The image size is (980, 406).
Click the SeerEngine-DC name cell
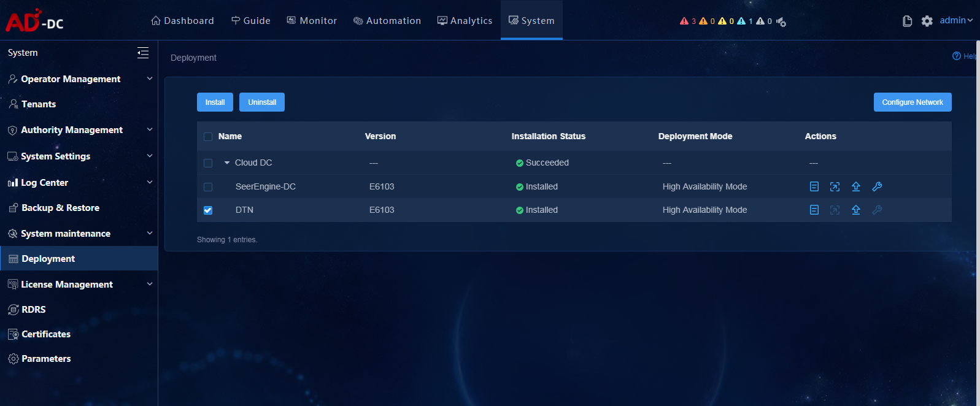pos(266,186)
